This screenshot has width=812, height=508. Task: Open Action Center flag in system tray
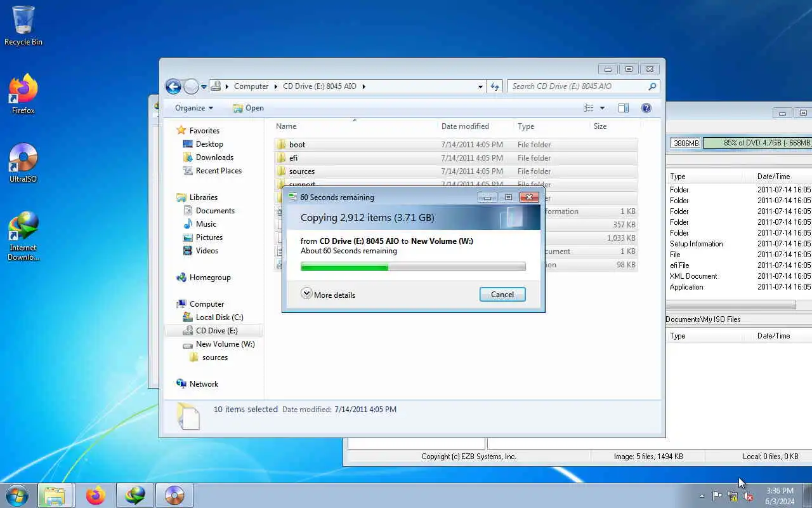[x=717, y=496]
